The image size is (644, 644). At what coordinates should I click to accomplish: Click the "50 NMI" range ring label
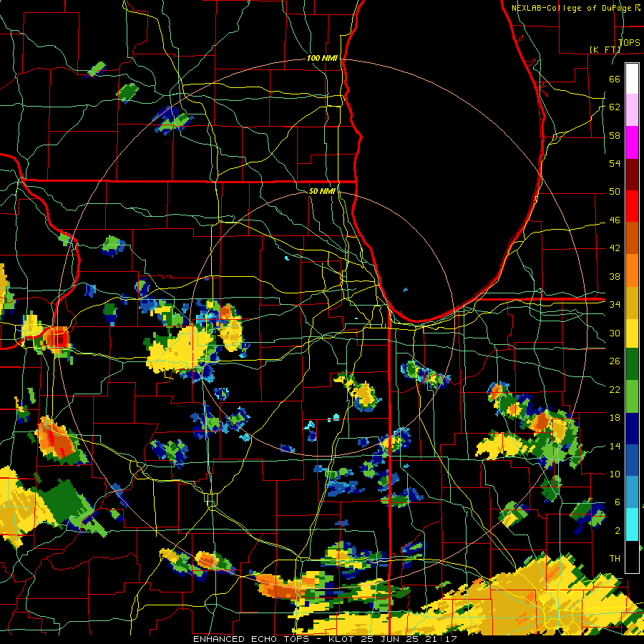point(322,191)
